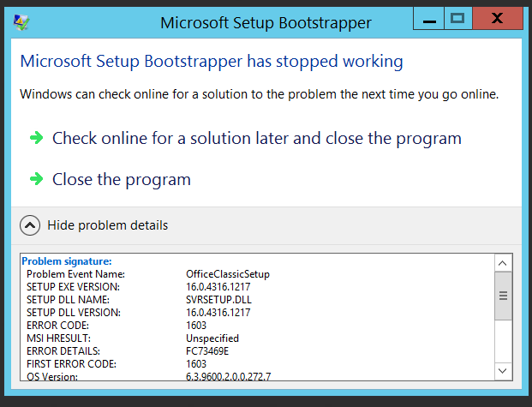Screen dimensions: 532x407
Task: Click the Windows can check online message
Action: coord(260,94)
